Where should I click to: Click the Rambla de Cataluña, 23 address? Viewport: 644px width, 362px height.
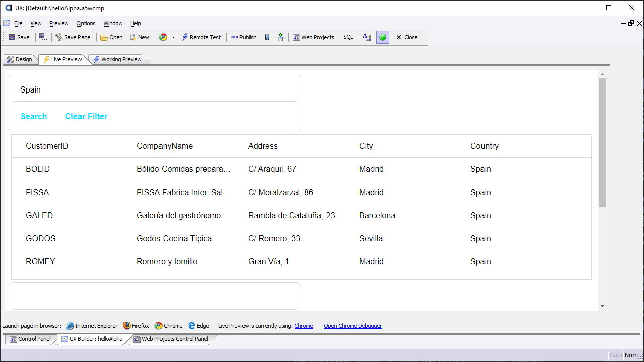(291, 215)
